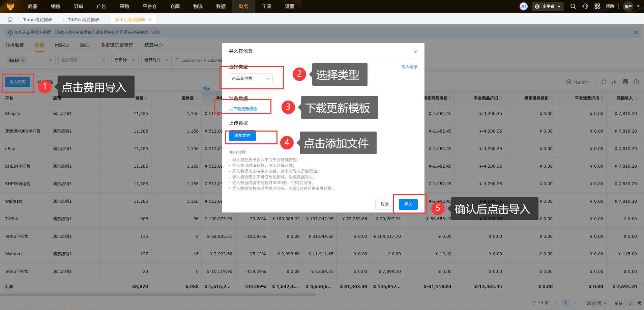This screenshot has height=310, width=644.
Task: Click the AI assistant icon
Action: point(523,6)
